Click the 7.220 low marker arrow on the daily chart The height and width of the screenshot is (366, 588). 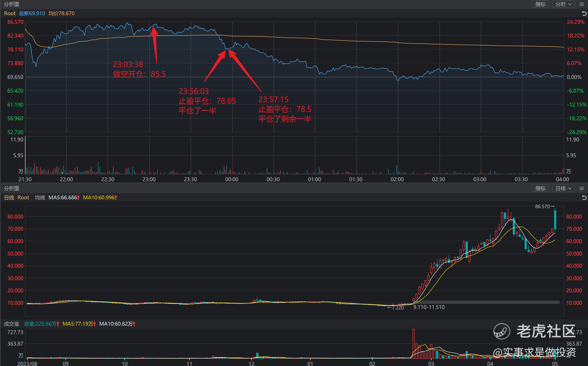pos(389,308)
